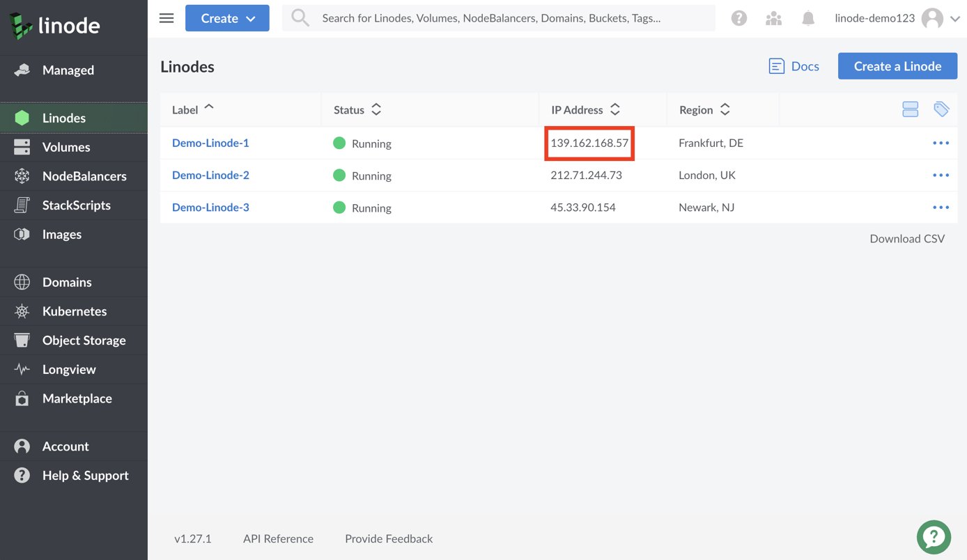Click the Create a Linode button
967x560 pixels.
pyautogui.click(x=897, y=66)
